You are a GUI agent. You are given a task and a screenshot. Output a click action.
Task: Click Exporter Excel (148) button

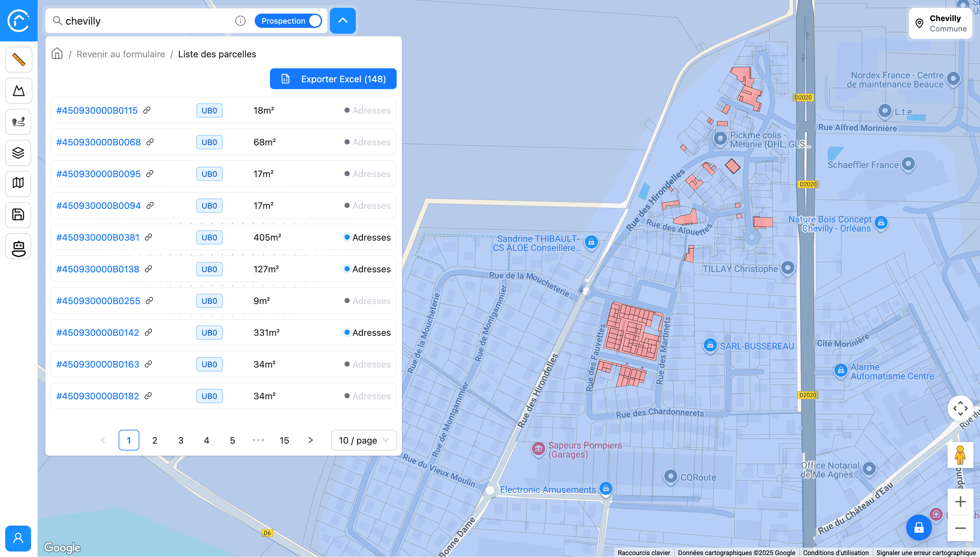(x=333, y=79)
